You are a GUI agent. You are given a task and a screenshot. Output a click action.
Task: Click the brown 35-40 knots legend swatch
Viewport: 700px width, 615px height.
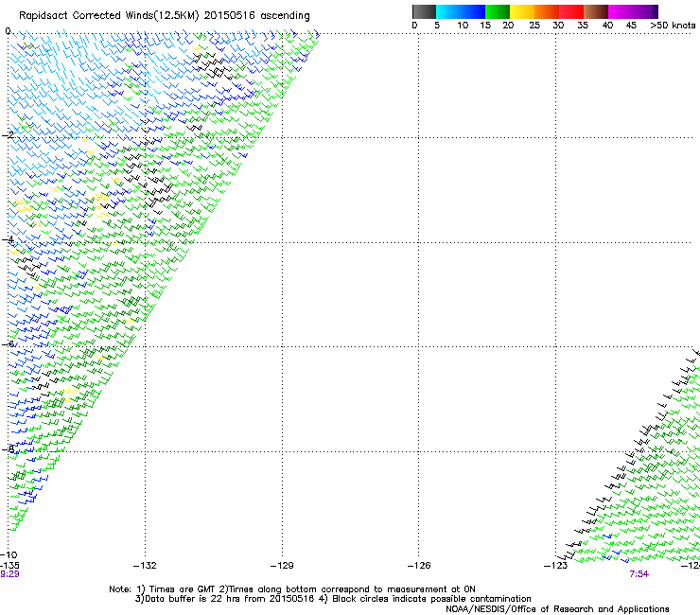click(596, 11)
